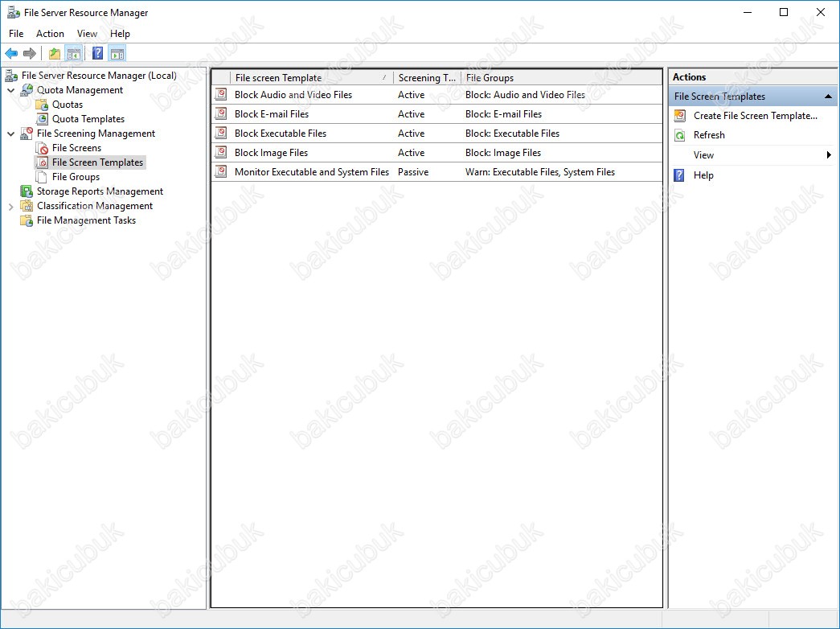Open the Help menu in menu bar
The height and width of the screenshot is (629, 840).
coord(120,33)
